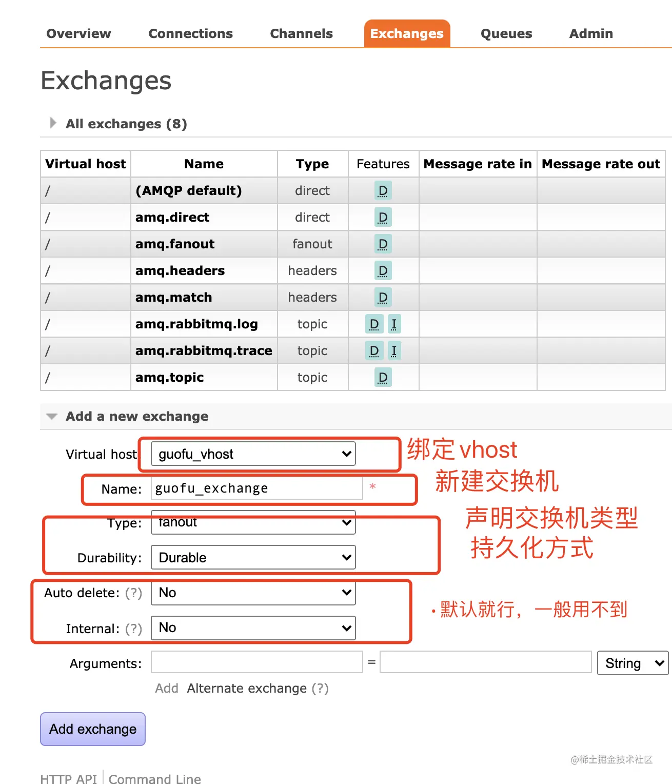
Task: Switch to the Connections tab
Action: coord(190,33)
